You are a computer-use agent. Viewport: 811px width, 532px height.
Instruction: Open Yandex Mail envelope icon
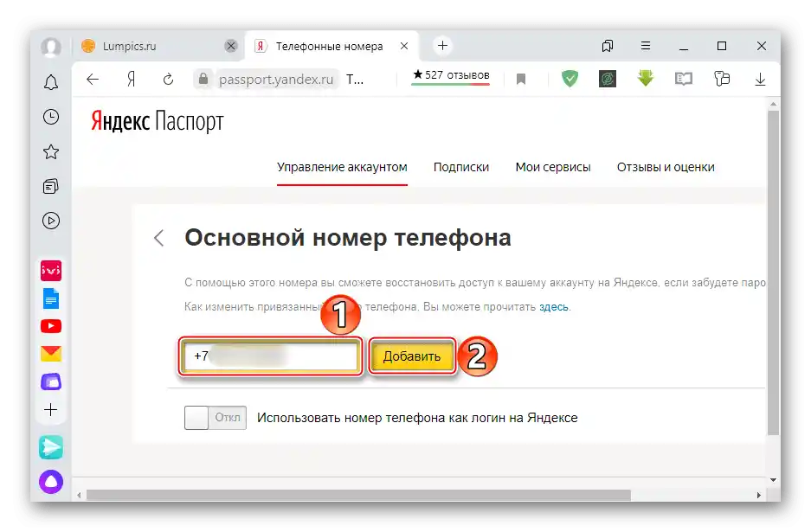tap(51, 354)
